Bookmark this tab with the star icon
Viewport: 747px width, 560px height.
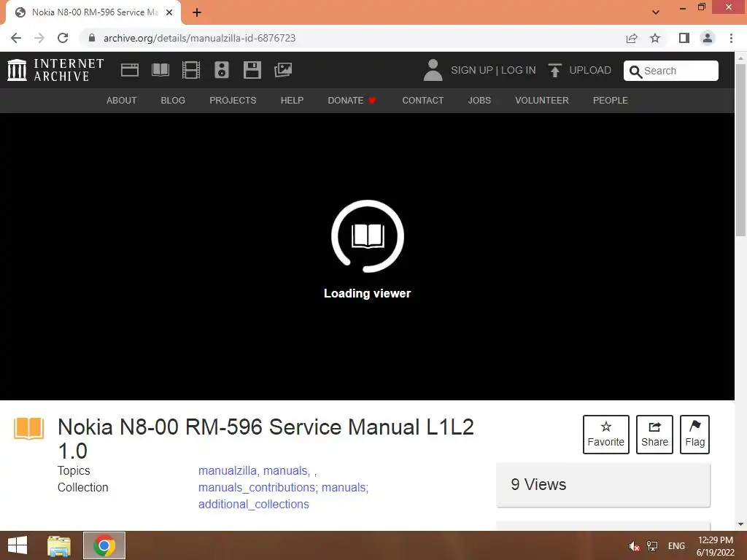[x=655, y=38]
